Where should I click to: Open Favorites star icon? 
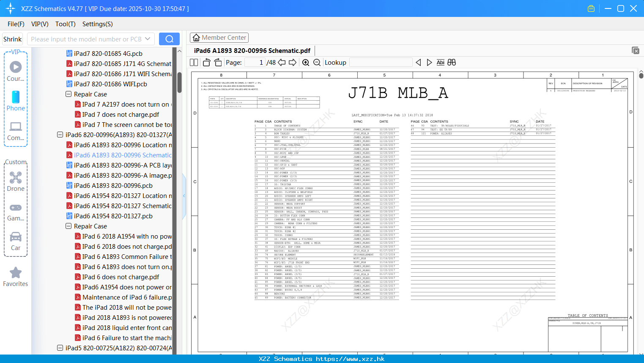click(x=16, y=277)
